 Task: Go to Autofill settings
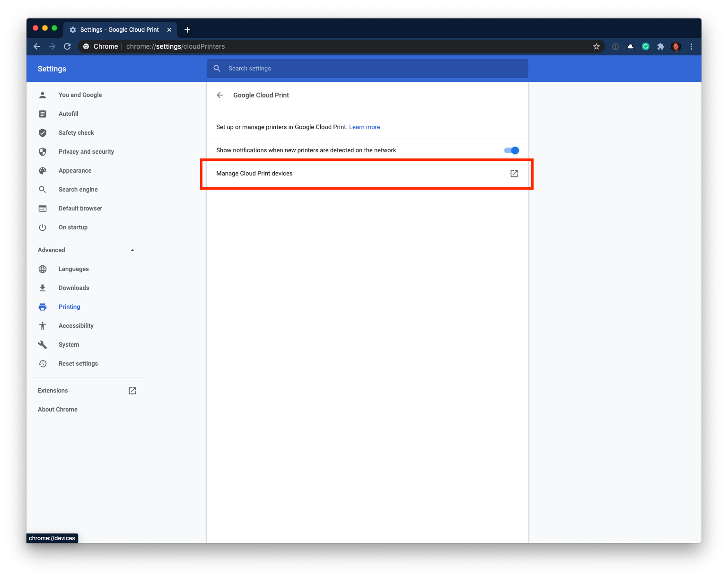69,114
